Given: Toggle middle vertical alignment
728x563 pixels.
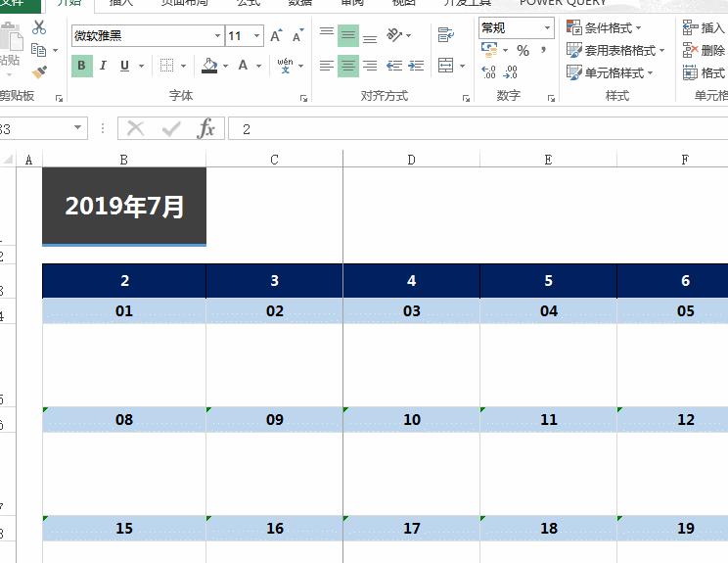Looking at the screenshot, I should click(347, 35).
